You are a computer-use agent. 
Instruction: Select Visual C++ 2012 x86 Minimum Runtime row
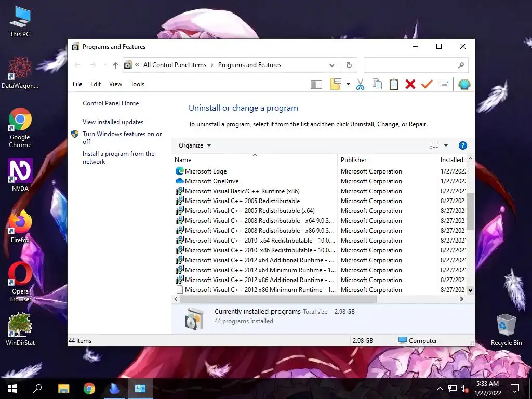point(260,290)
